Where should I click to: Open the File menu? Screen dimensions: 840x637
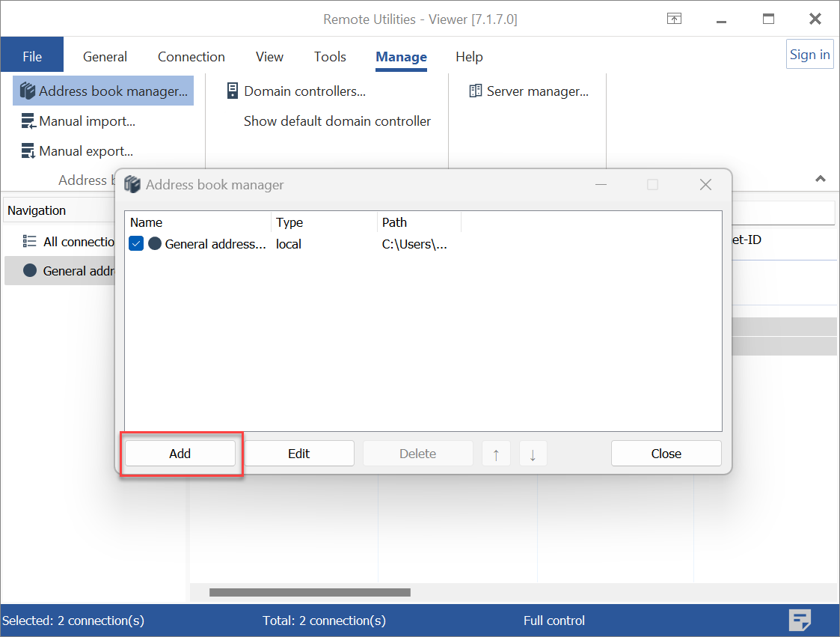(x=32, y=57)
